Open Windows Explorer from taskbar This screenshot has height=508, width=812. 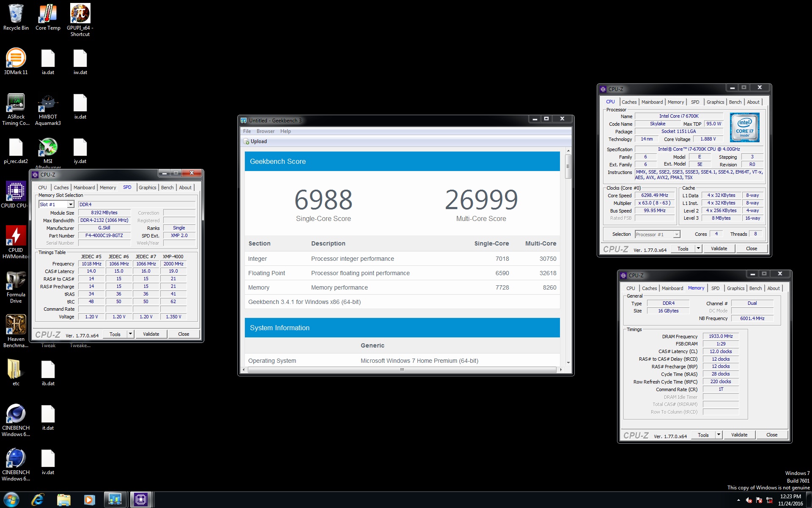[63, 500]
